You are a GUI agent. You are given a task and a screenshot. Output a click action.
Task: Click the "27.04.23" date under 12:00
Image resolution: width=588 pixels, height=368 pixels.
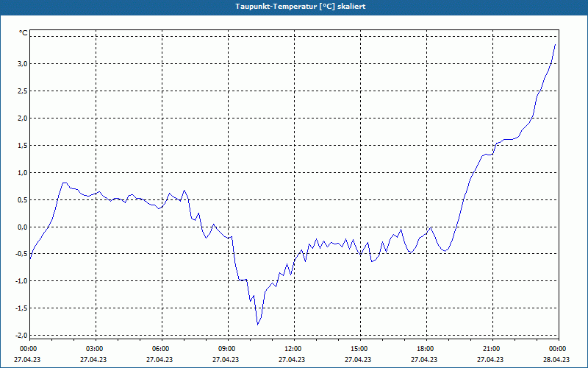coord(292,359)
